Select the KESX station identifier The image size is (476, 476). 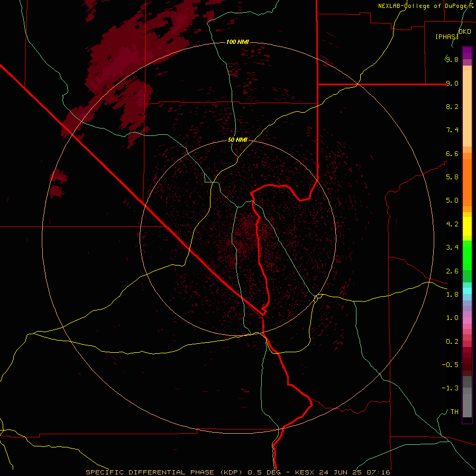click(x=305, y=472)
